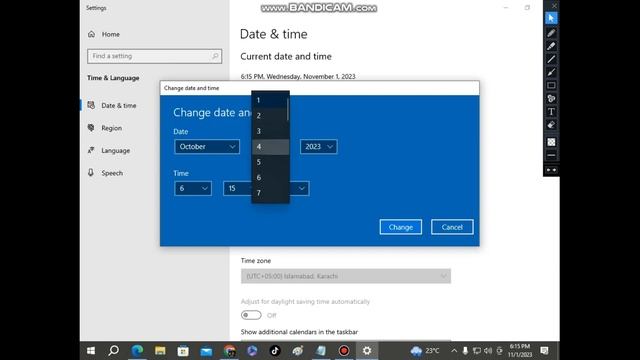Select the numbering stamp tool
The width and height of the screenshot is (640, 360).
[551, 98]
